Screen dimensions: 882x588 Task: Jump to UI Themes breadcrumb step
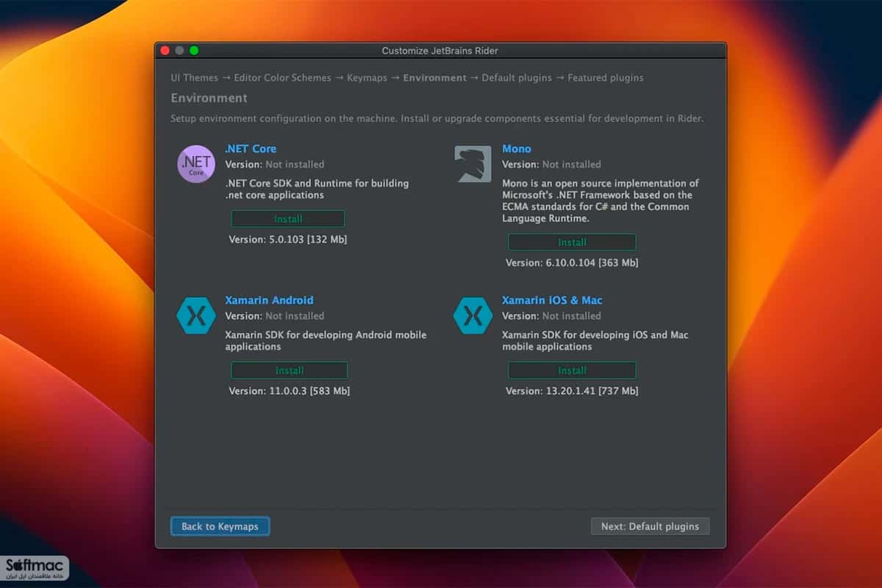pyautogui.click(x=194, y=78)
